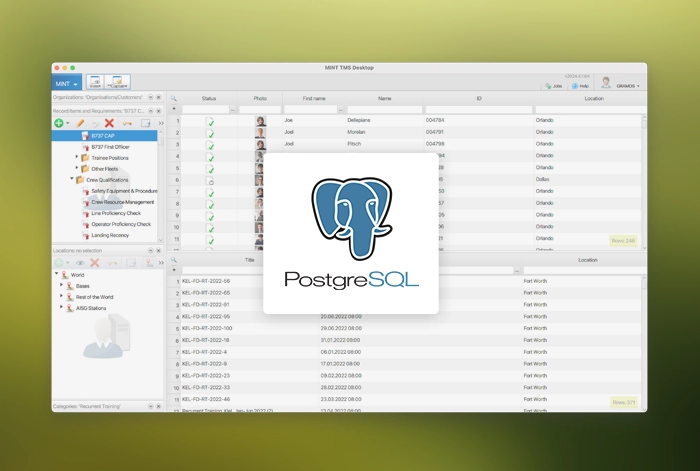The image size is (700, 471).
Task: Expand the Bases location node
Action: coord(61,284)
